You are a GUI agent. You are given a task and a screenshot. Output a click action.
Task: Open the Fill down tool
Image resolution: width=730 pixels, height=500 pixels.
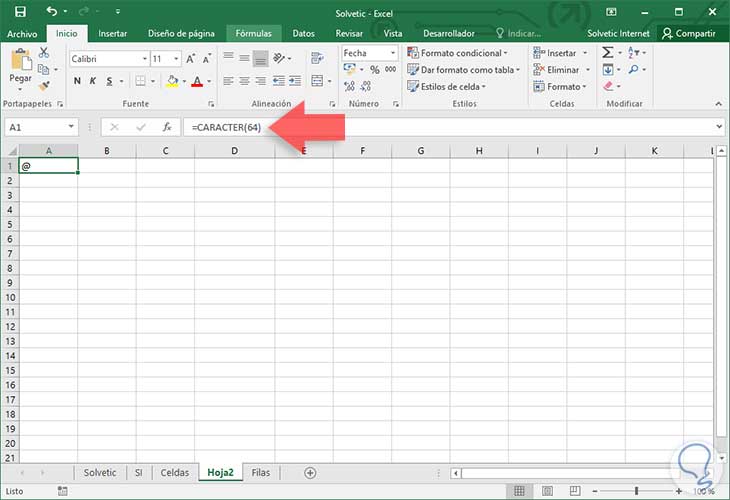[608, 69]
